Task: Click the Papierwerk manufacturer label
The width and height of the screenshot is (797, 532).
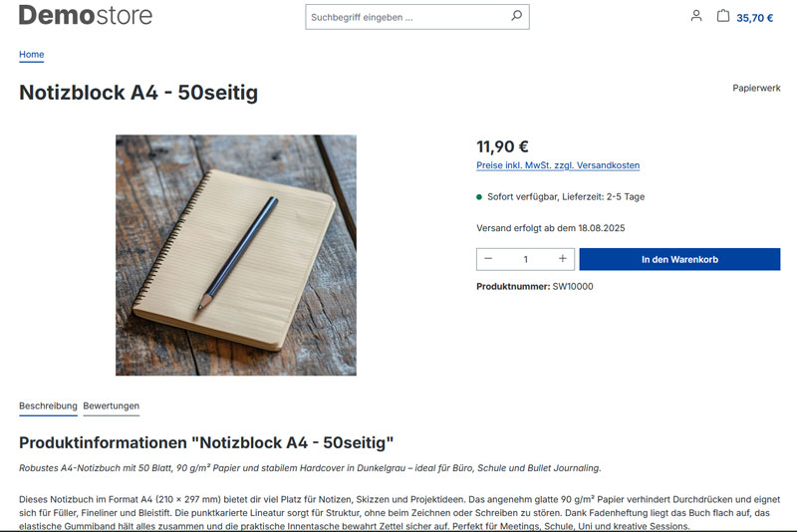Action: pos(756,89)
